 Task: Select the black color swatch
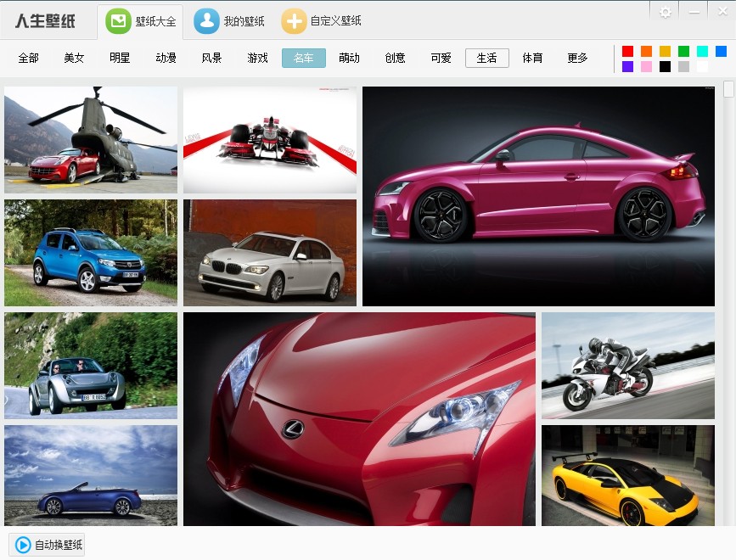coord(665,66)
